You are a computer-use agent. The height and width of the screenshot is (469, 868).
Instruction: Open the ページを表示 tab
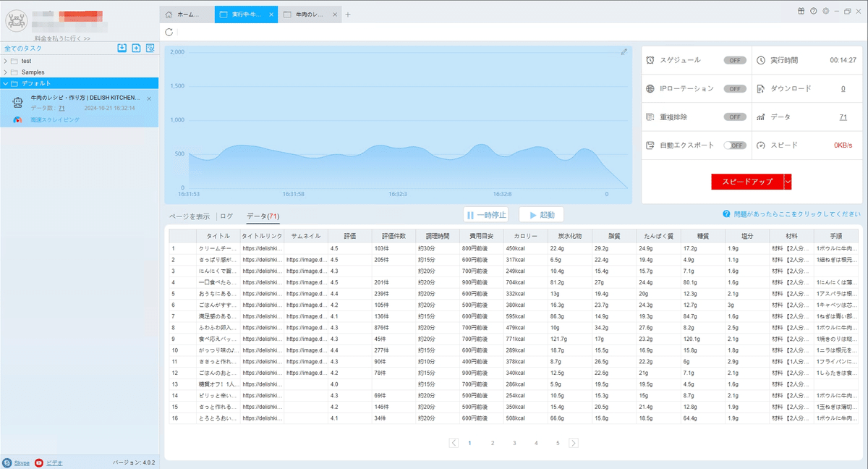coord(190,216)
